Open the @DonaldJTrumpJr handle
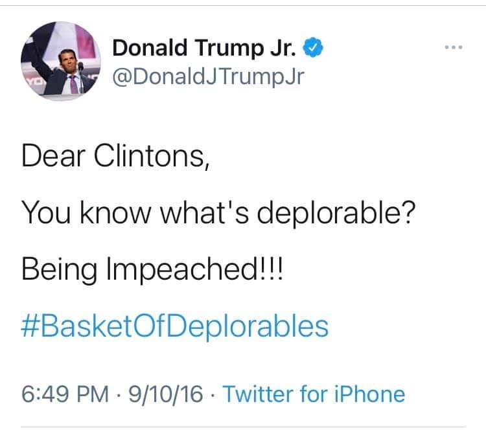The width and height of the screenshot is (486, 448). [208, 77]
